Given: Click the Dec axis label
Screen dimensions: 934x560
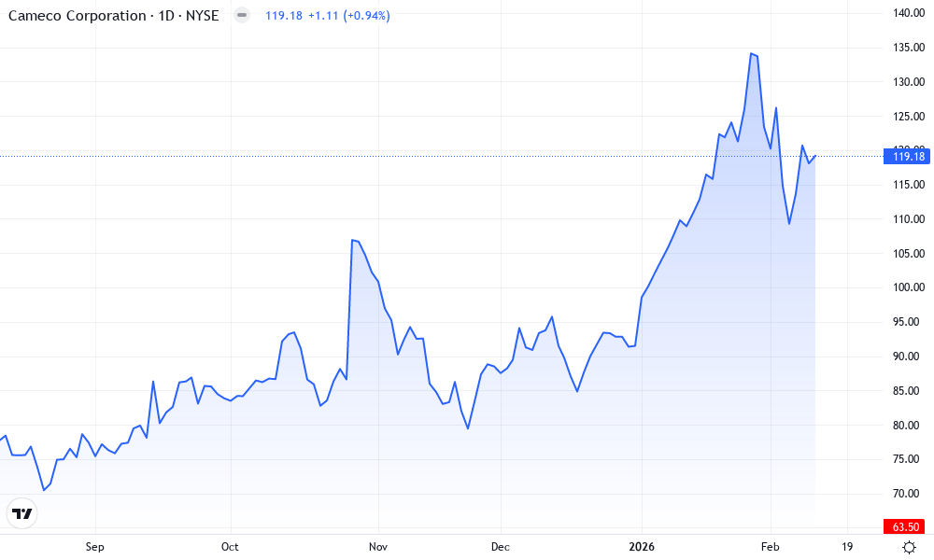Looking at the screenshot, I should pyautogui.click(x=500, y=547).
